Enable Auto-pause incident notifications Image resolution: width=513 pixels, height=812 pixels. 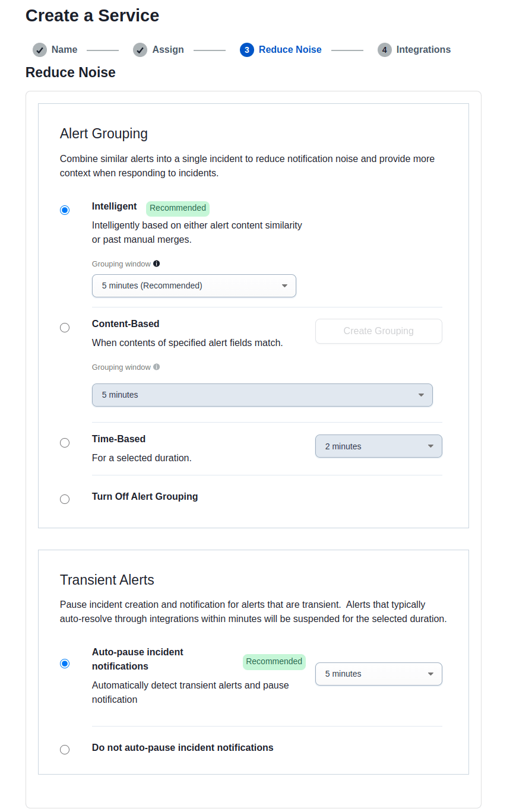pyautogui.click(x=65, y=663)
